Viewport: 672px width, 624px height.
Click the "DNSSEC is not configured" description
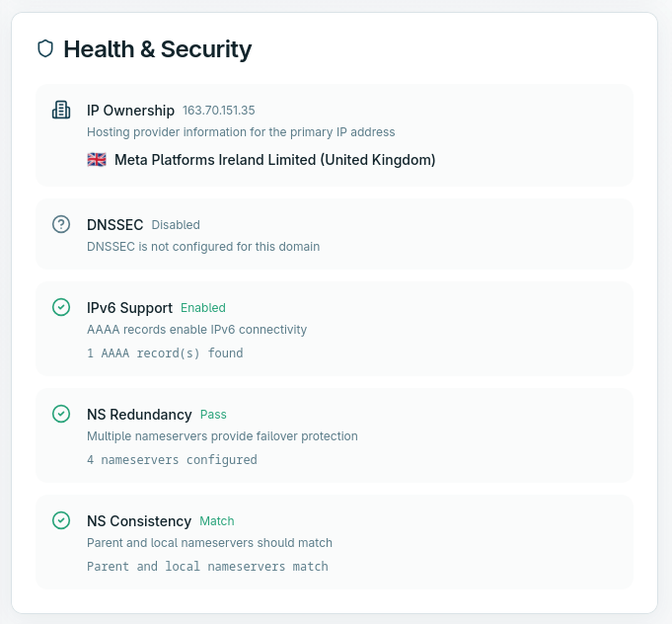(203, 246)
